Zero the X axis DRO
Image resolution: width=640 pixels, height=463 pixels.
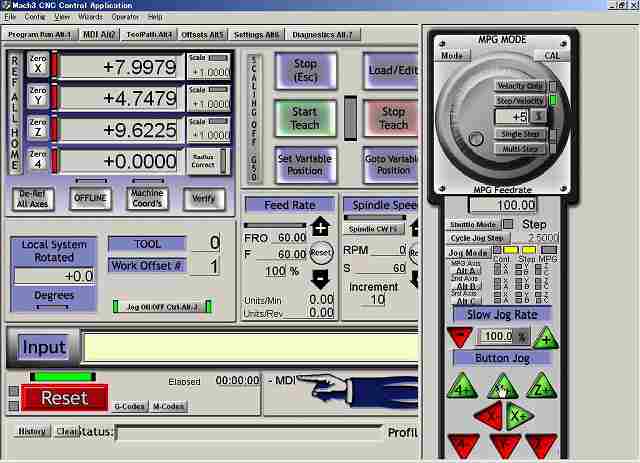38,65
